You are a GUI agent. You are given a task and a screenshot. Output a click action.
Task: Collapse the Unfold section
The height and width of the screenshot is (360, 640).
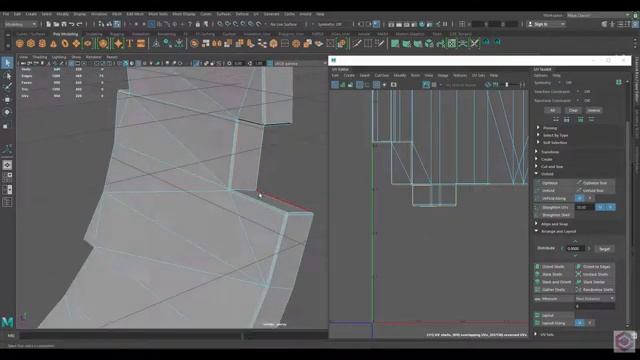tap(536, 174)
